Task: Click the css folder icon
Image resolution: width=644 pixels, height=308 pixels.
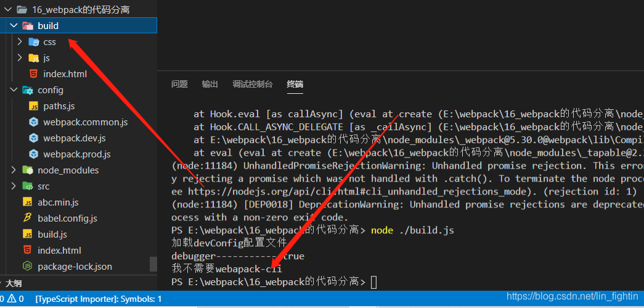Action: pyautogui.click(x=34, y=42)
